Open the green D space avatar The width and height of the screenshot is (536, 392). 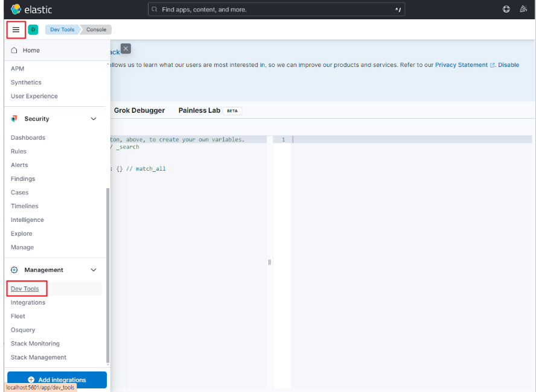(x=33, y=30)
